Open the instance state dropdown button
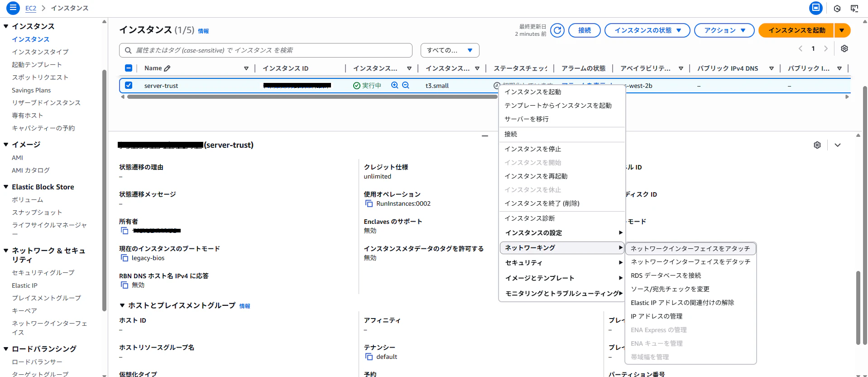Image resolution: width=868 pixels, height=377 pixels. tap(647, 30)
